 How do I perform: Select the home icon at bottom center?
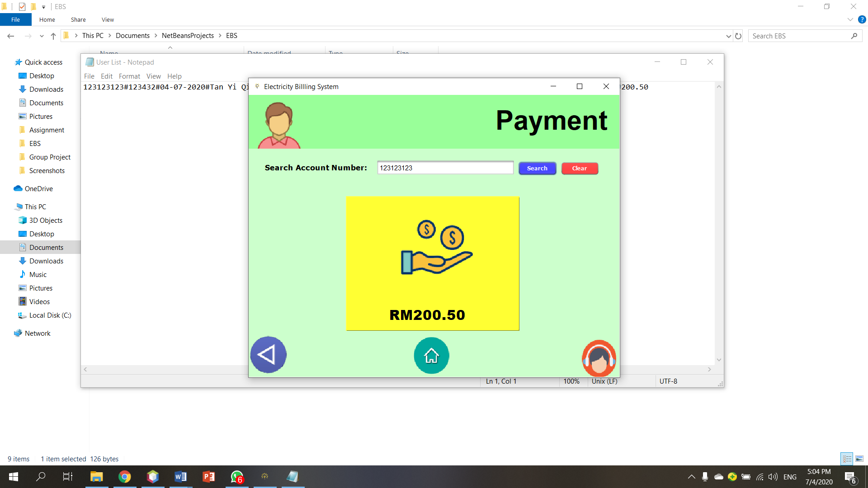coord(431,356)
